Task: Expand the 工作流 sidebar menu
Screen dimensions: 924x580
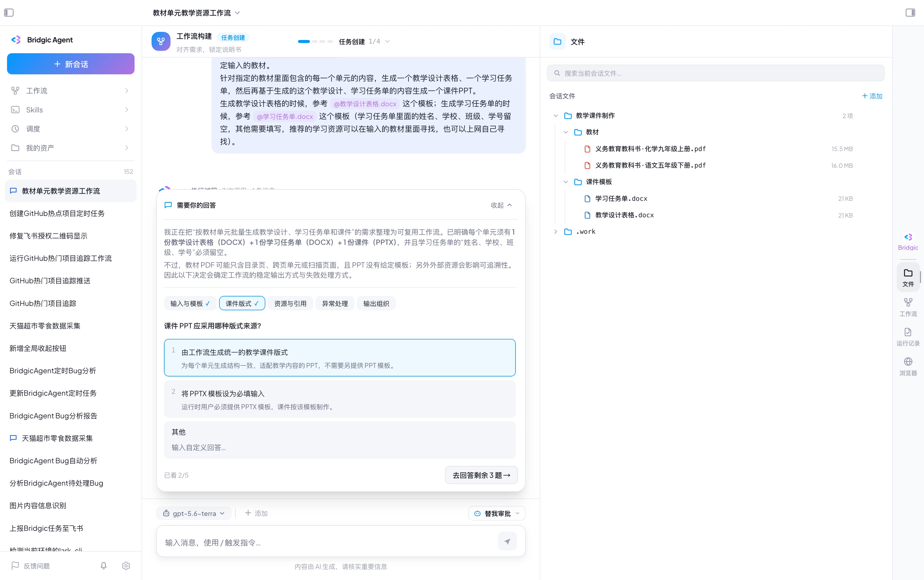Action: pyautogui.click(x=71, y=91)
